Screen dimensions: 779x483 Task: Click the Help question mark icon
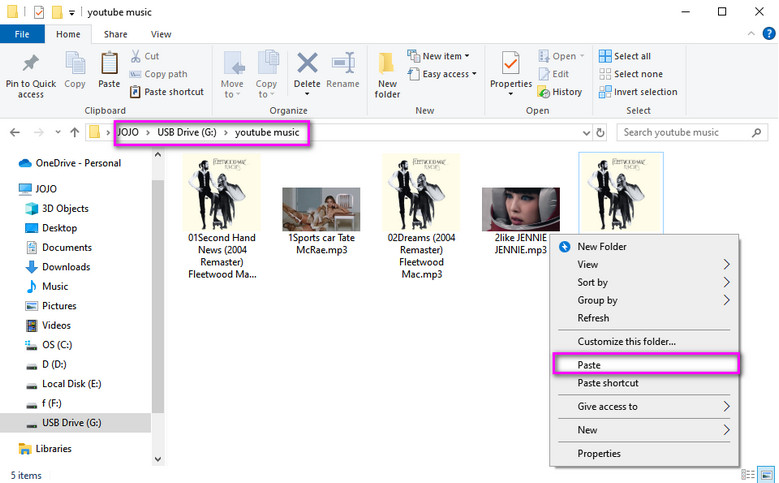click(769, 34)
